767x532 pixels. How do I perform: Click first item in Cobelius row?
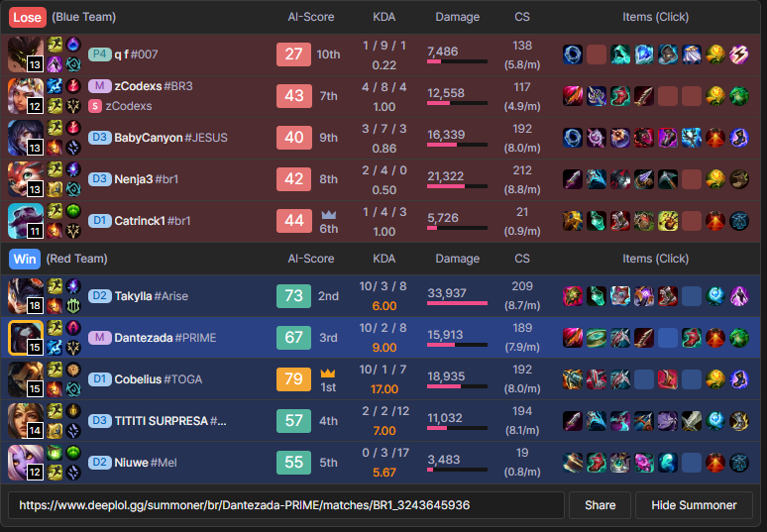573,379
